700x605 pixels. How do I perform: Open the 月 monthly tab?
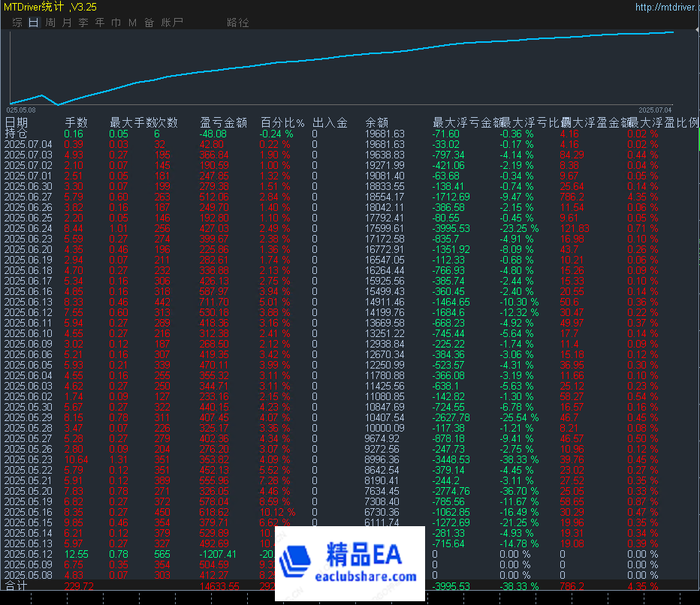[67, 23]
